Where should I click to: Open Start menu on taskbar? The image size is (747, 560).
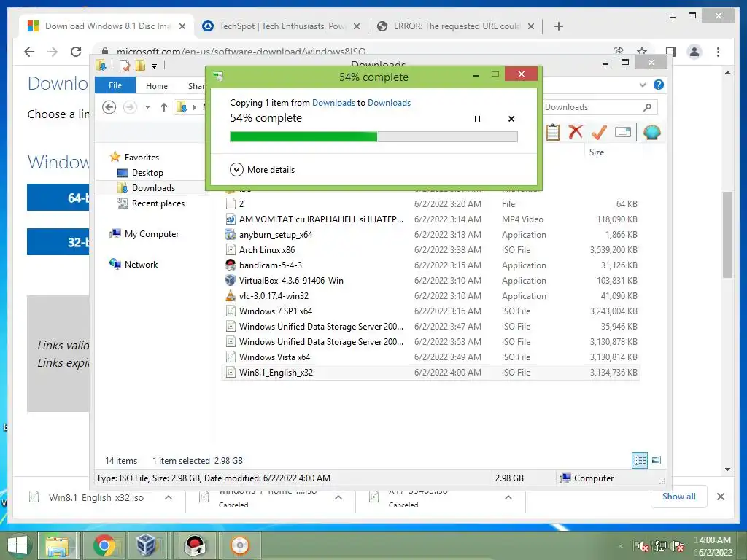pos(18,545)
